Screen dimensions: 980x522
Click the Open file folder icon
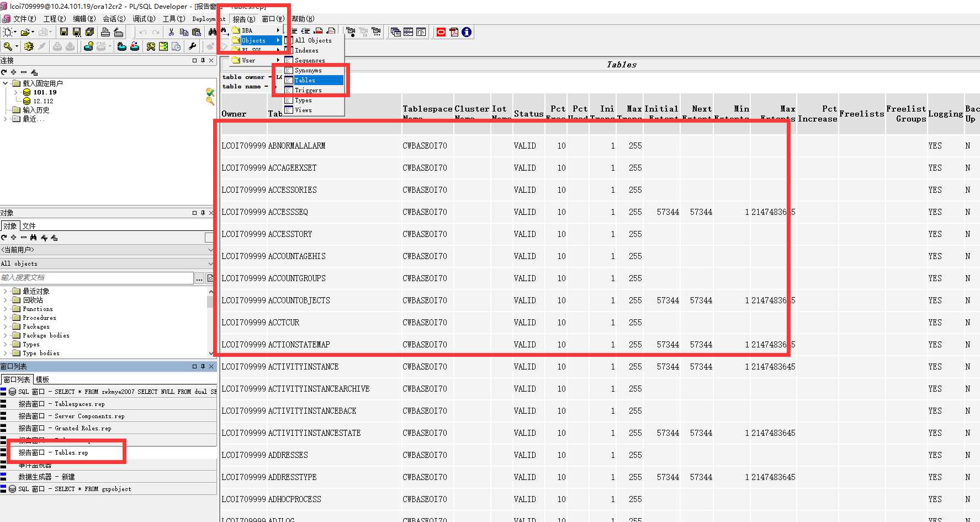pyautogui.click(x=25, y=32)
